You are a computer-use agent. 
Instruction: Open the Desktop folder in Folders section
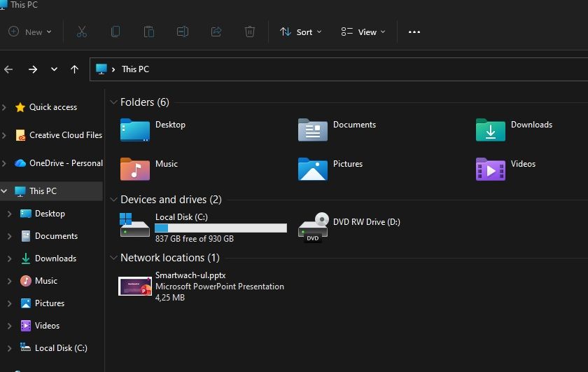[135, 130]
